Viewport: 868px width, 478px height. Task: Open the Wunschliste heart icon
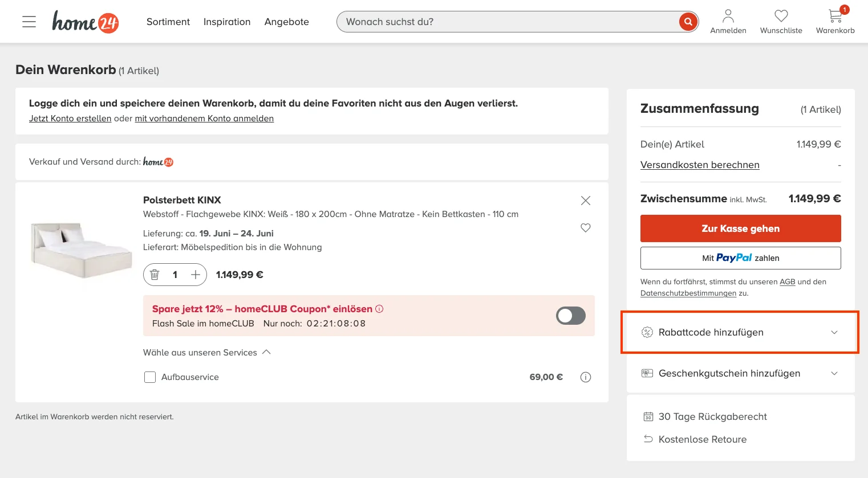[781, 22]
